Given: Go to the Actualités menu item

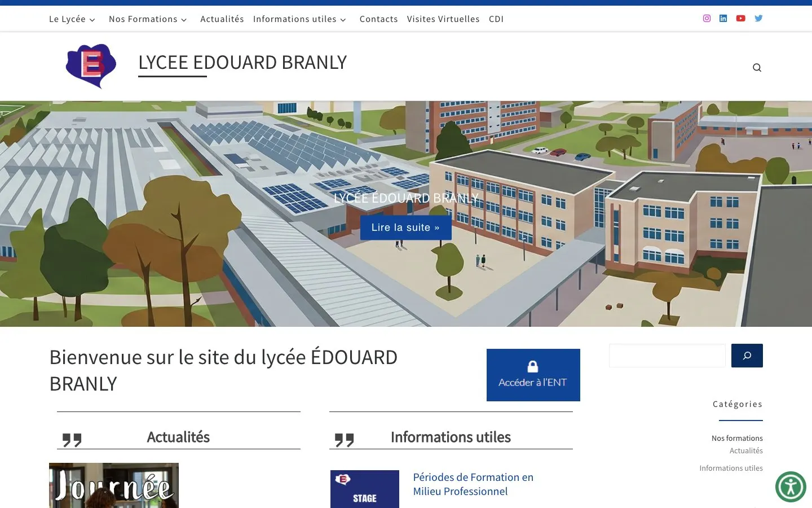Looking at the screenshot, I should 222,19.
